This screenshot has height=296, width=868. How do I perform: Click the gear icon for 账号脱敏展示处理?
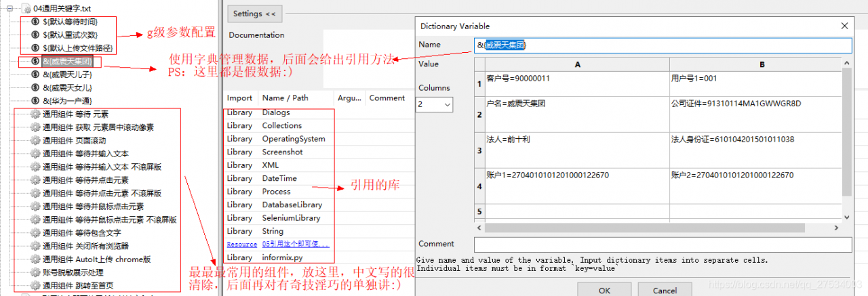[35, 272]
